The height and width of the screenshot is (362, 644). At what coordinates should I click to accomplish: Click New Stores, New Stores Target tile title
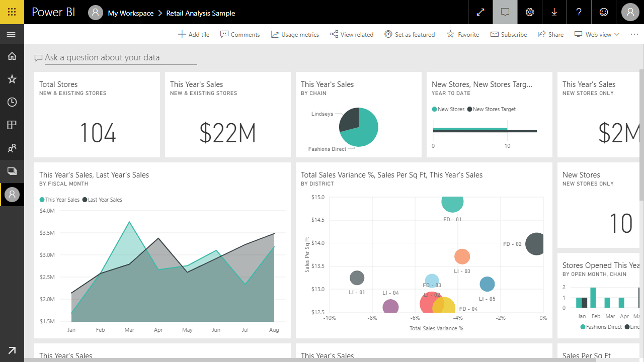[x=482, y=84]
